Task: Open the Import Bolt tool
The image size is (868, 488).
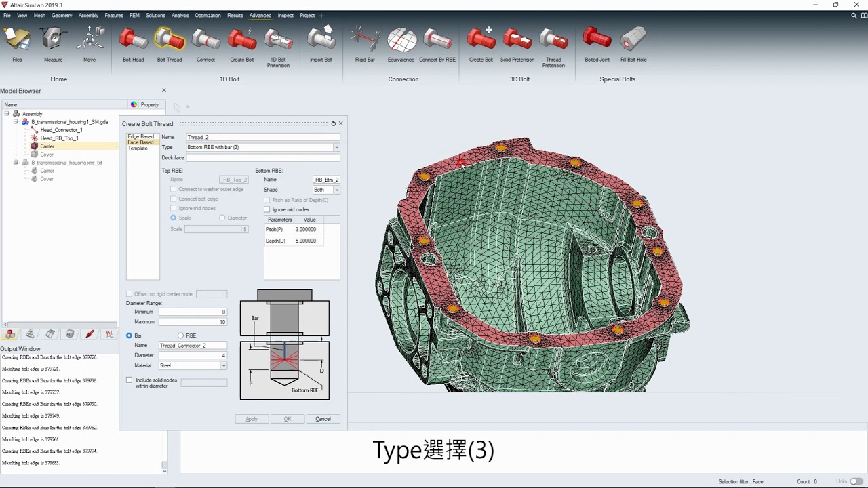Action: (x=321, y=44)
